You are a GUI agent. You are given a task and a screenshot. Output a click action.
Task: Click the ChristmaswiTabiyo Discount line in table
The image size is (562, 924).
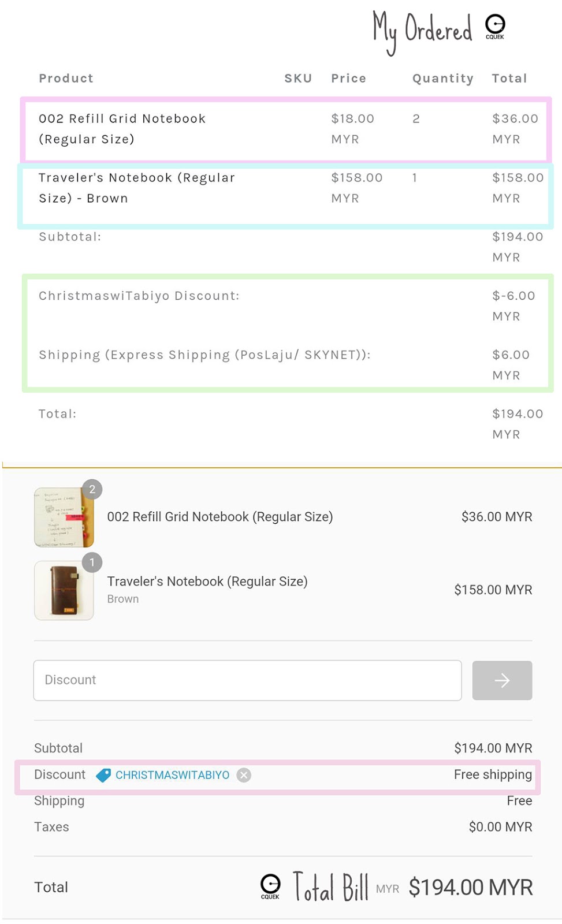139,296
